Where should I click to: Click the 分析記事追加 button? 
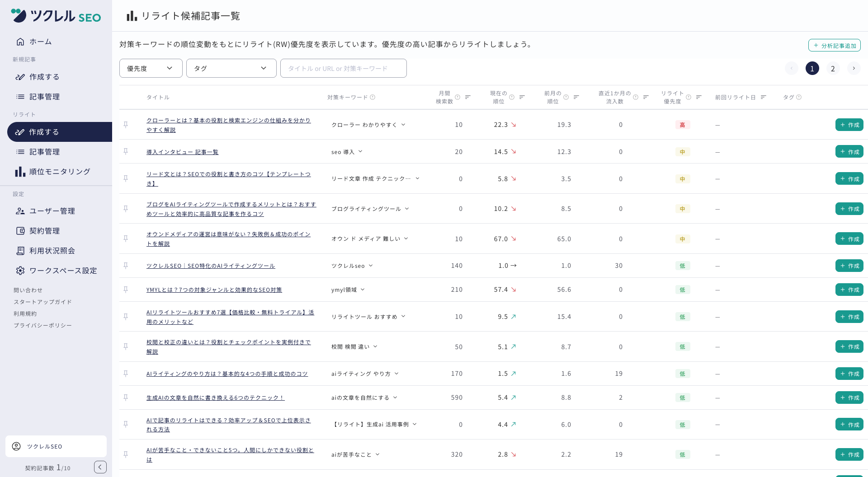[x=834, y=45]
